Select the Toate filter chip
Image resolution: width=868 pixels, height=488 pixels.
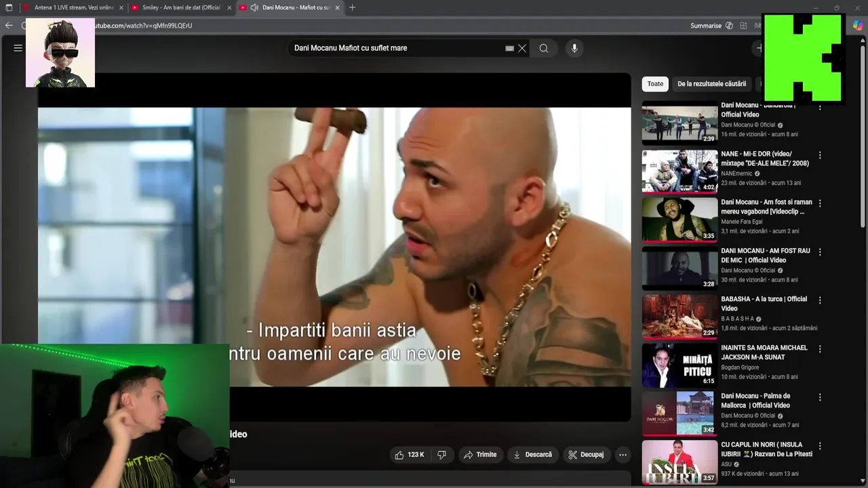655,84
